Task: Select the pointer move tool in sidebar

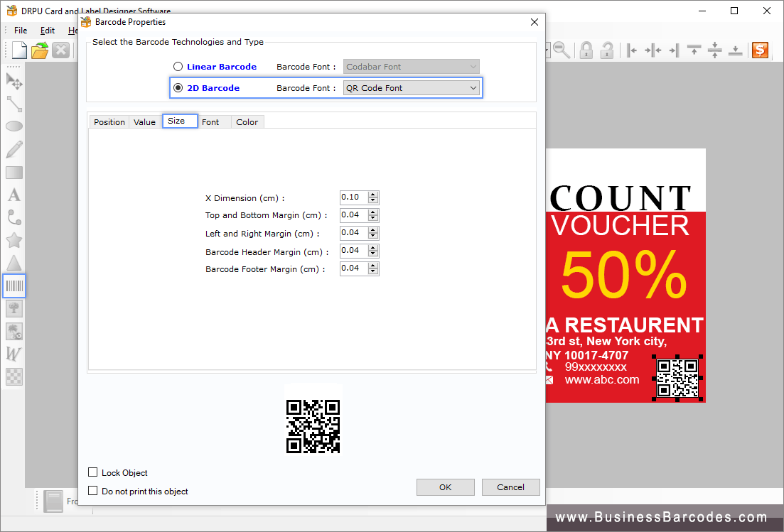Action: click(14, 82)
